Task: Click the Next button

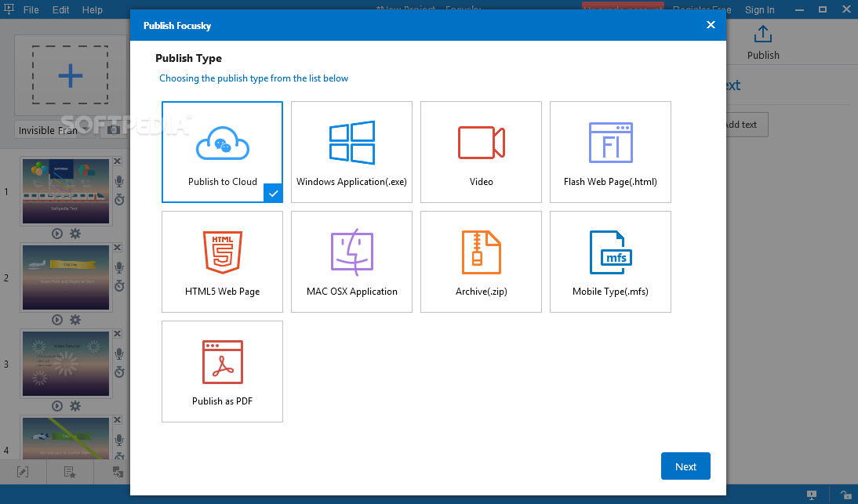Action: [x=685, y=466]
